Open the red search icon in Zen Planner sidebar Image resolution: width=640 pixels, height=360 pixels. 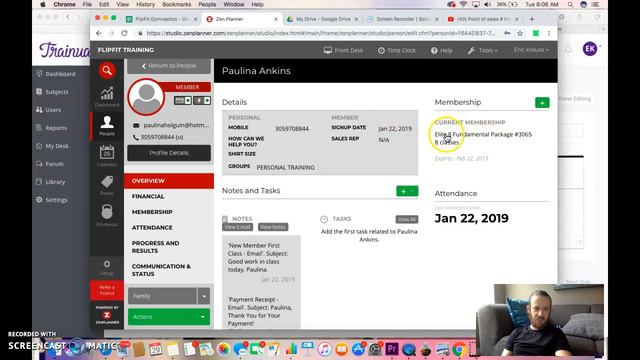[107, 71]
